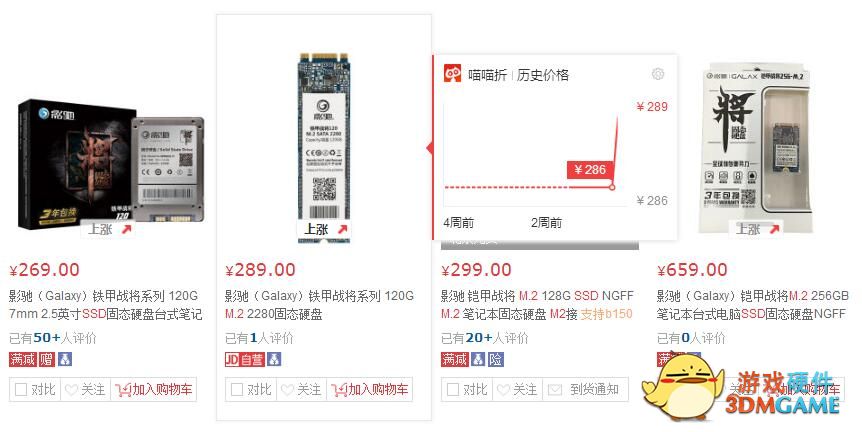The width and height of the screenshot is (862, 432).
Task: Click the ¥286 data point on the price chart
Action: 612,187
